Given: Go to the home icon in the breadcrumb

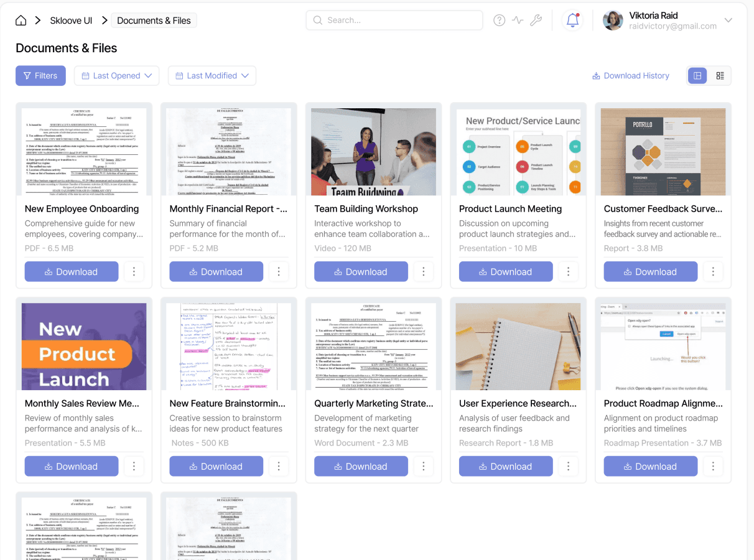Looking at the screenshot, I should click(21, 21).
